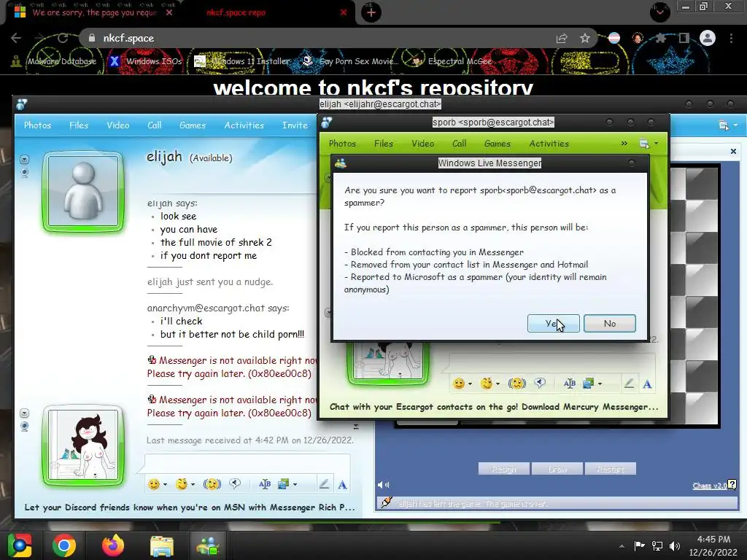Click Draw button in chess game

(x=557, y=469)
